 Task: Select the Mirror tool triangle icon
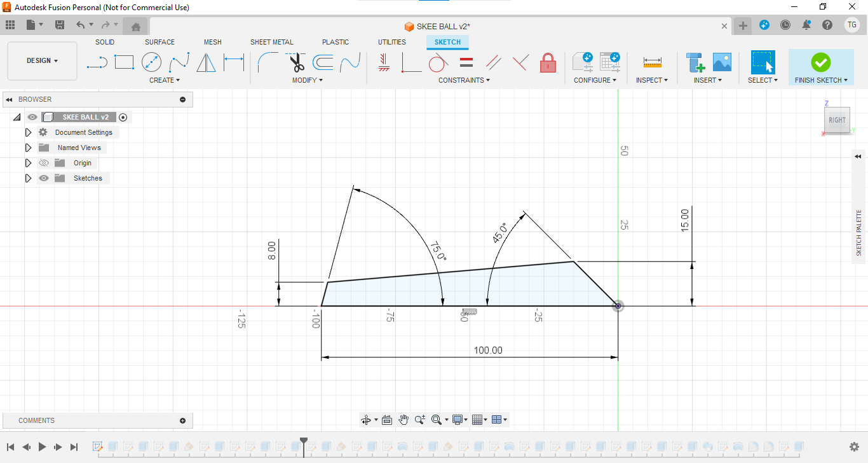pos(206,62)
